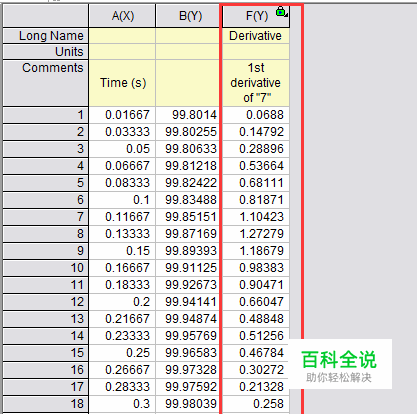This screenshot has width=417, height=414.
Task: Click cell with value 99.91125
Action: click(189, 268)
